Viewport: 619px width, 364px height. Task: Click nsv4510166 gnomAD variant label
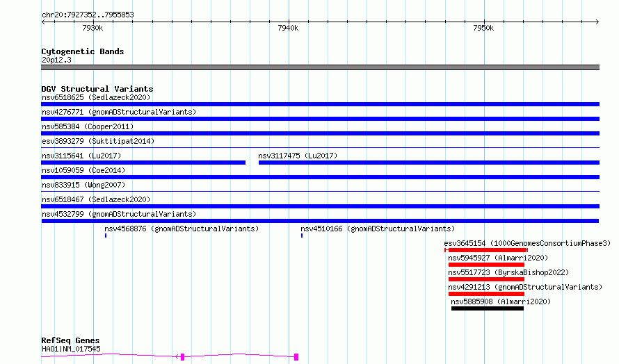(x=378, y=229)
